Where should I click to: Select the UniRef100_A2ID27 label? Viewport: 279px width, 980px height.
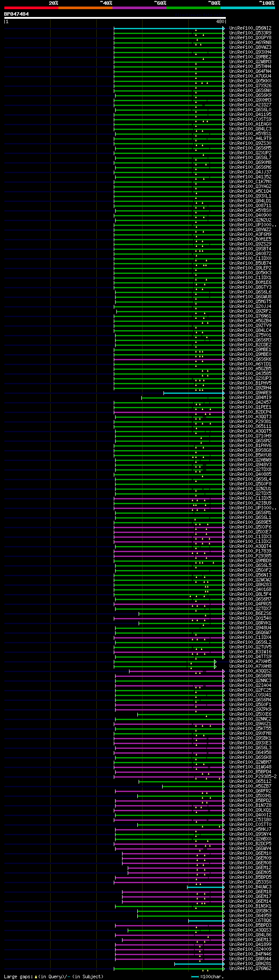(250, 105)
